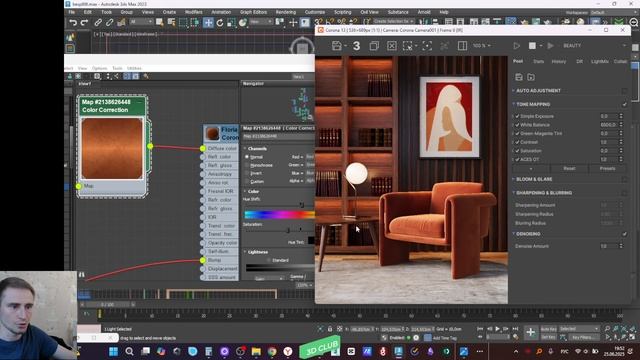Toggle the Denoising enable checkbox
The height and width of the screenshot is (360, 640).
click(624, 234)
